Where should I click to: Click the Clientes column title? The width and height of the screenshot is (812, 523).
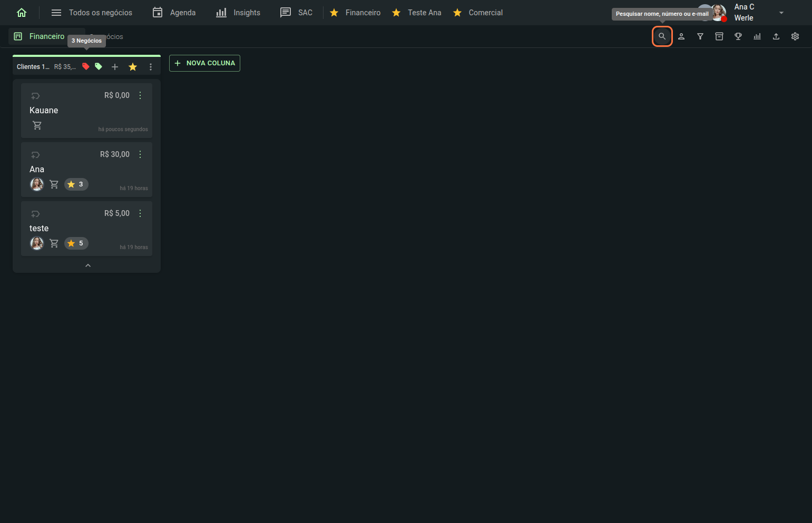33,67
